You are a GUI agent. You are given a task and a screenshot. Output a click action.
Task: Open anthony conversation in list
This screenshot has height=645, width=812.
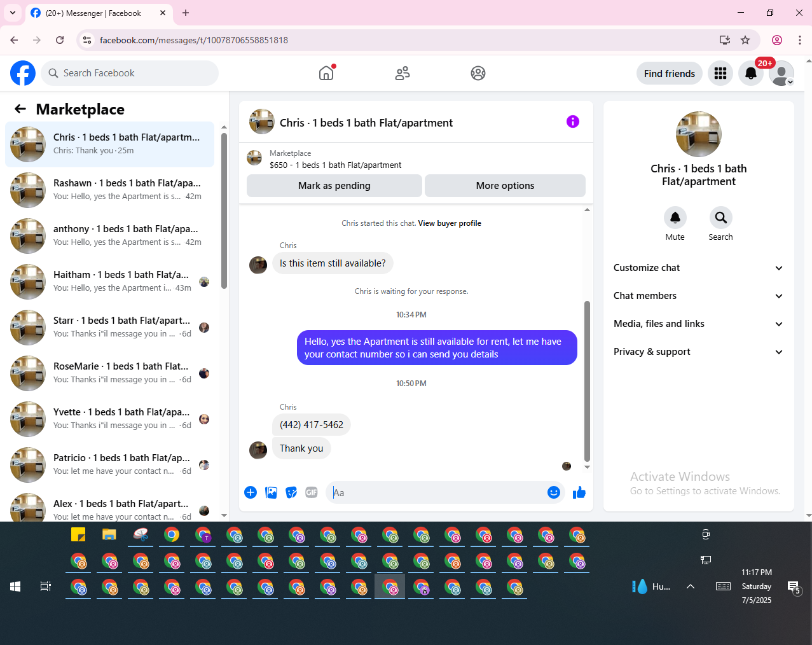coord(109,236)
